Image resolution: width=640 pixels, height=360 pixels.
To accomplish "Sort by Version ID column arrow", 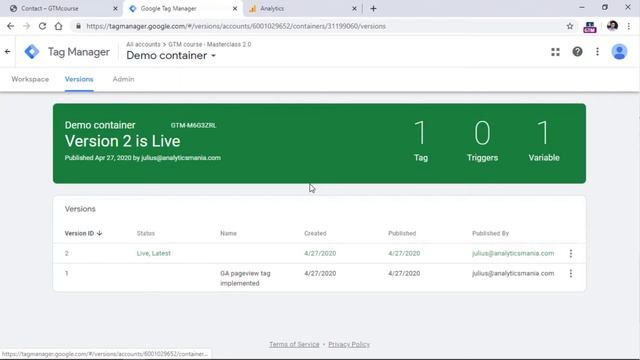I will (100, 233).
